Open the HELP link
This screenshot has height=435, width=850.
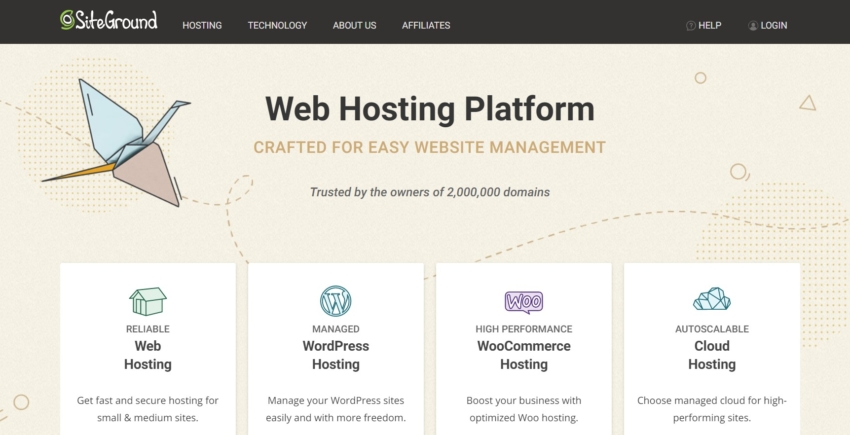(x=710, y=25)
